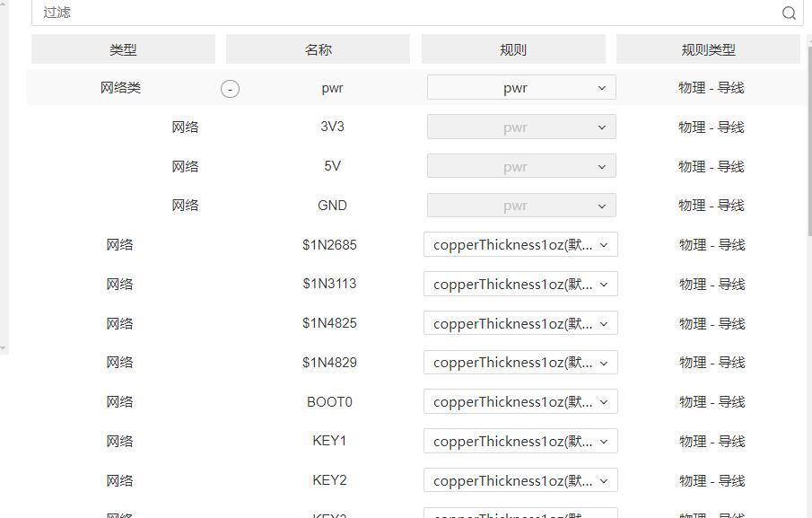The image size is (812, 518).
Task: Select the 5V network row
Action: [x=332, y=166]
